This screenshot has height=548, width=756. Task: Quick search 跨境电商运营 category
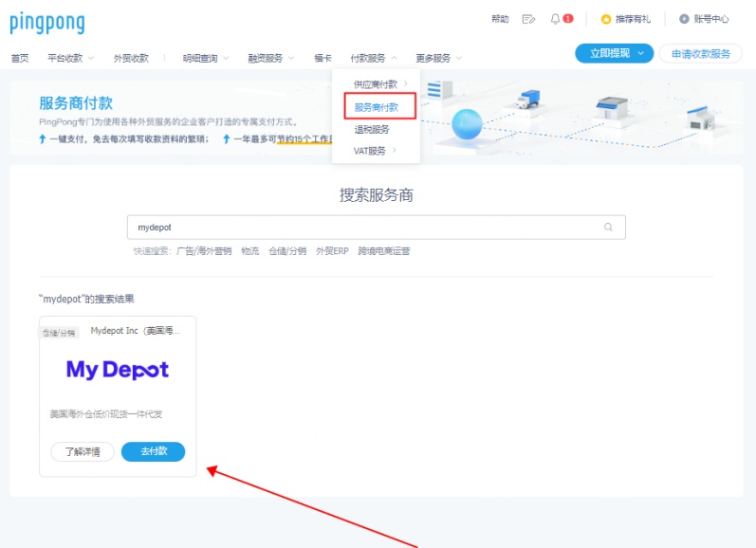tap(384, 250)
